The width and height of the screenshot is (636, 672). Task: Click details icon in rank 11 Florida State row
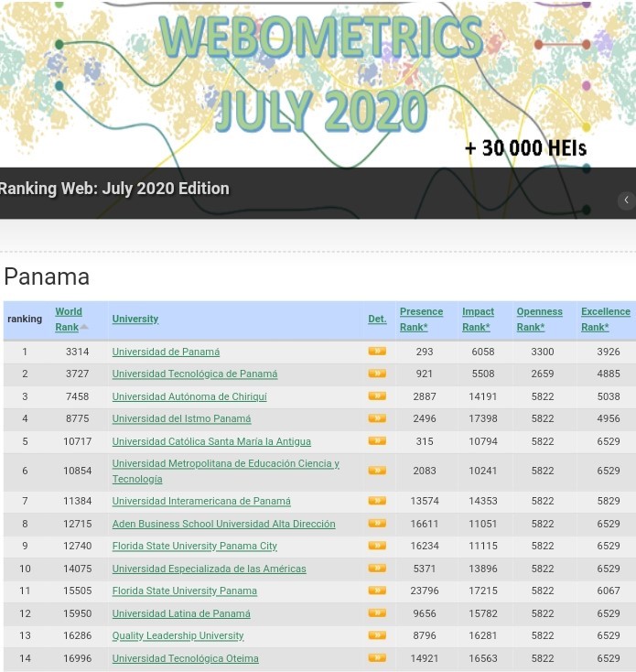[377, 591]
